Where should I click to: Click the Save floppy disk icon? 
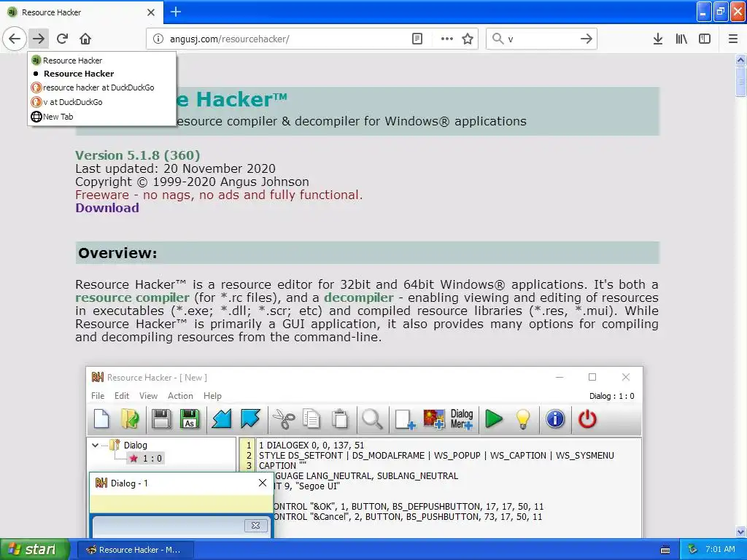(161, 419)
